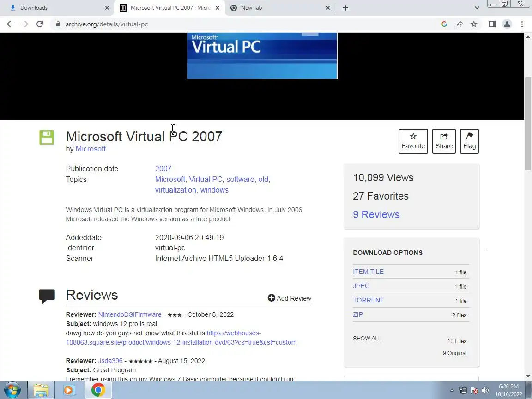This screenshot has height=399, width=532.
Task: Expand the tab search chevron
Action: pos(477,8)
